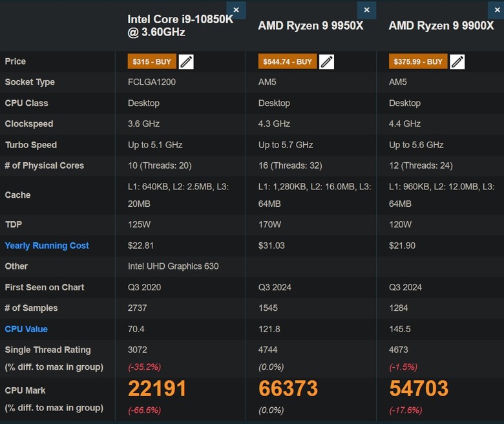Click single thread rating 3072
Viewport: 504px width, 424px height.
pos(137,350)
